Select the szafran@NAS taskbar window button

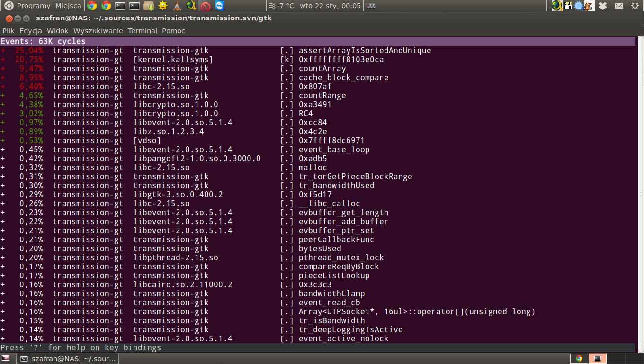pos(68,358)
